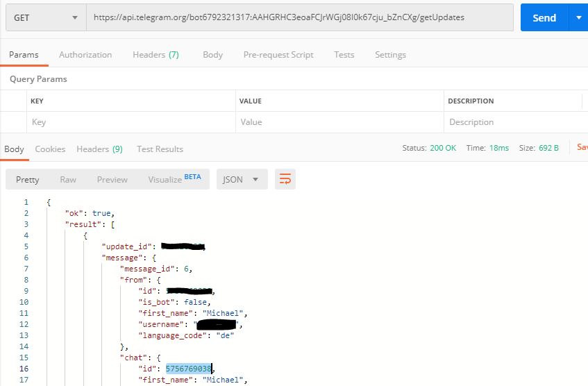Toggle the wrap lines icon
Screen dimensions: 588x386
pos(285,179)
